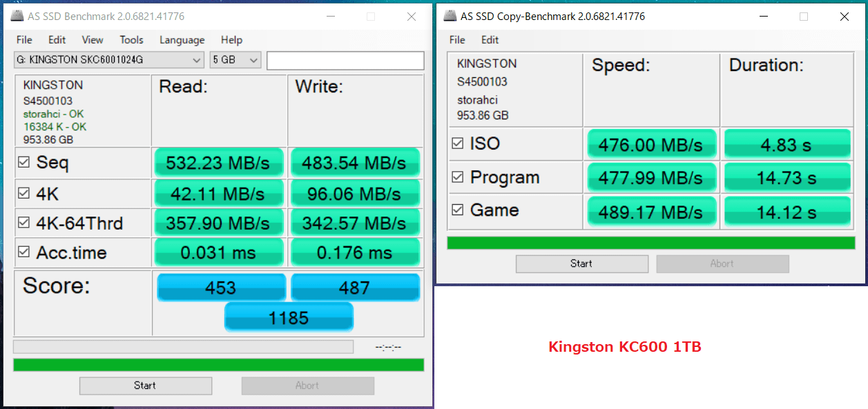Click the AS SSD Copy-Benchmark title bar icon
The image size is (868, 409).
pos(450,16)
